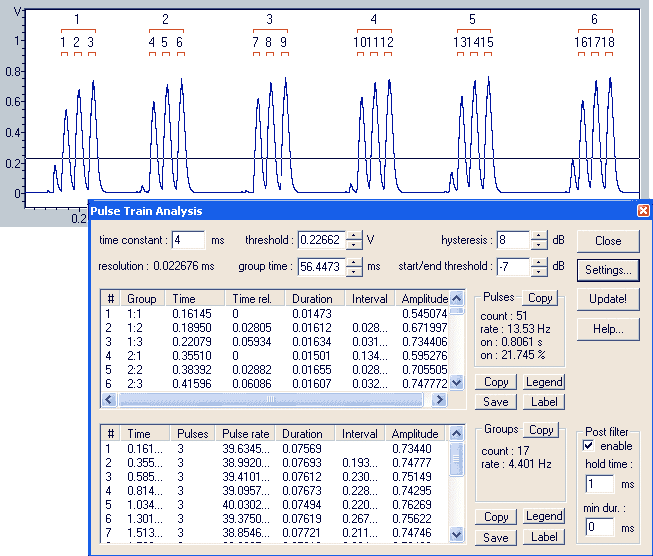653x556 pixels.
Task: Edit the hysteresis dB field
Action: (513, 240)
